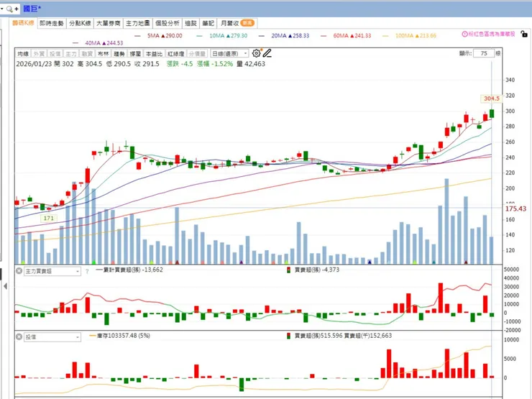Toggle the 外資 overlay button
The image size is (532, 399).
(x=39, y=54)
